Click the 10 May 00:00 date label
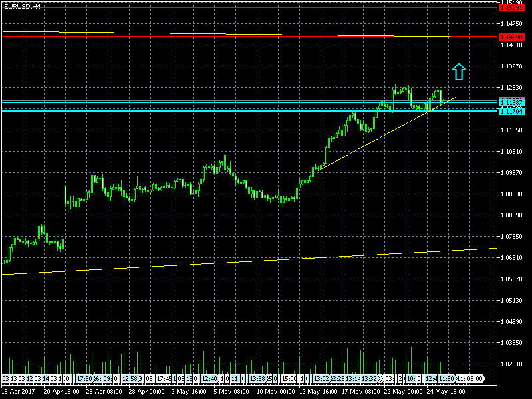 tap(276, 391)
